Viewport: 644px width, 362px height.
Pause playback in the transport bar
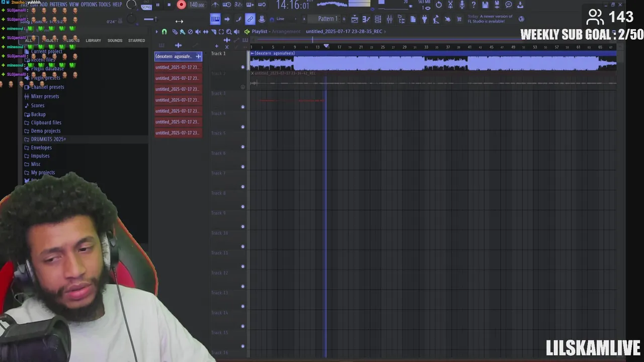[x=157, y=5]
